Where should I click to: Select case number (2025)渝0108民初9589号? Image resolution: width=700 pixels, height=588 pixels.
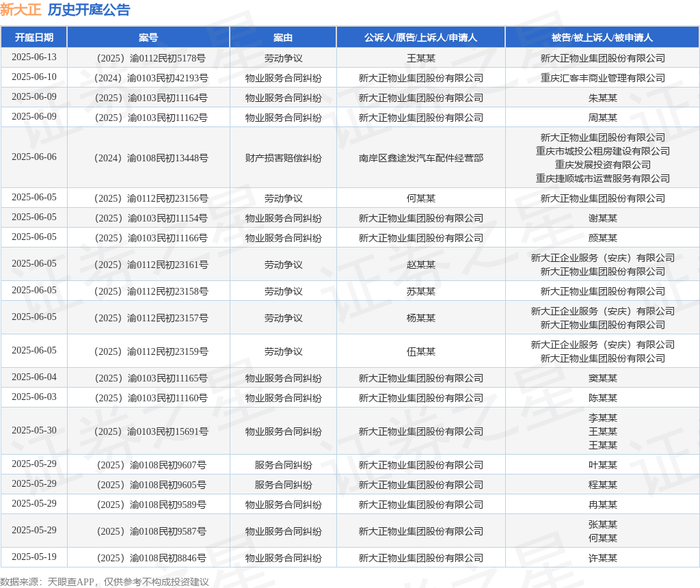[151, 505]
